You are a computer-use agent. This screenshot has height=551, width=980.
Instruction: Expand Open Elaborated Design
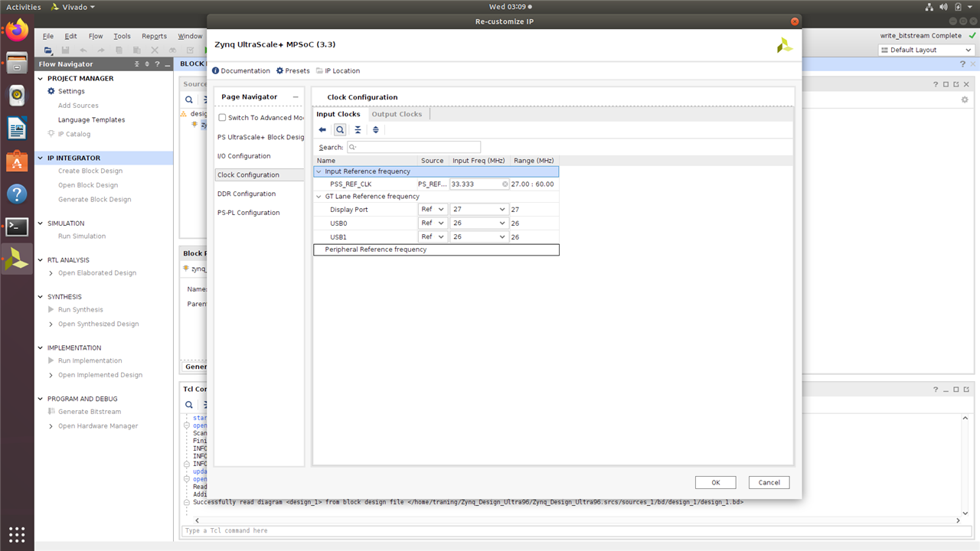click(x=51, y=273)
